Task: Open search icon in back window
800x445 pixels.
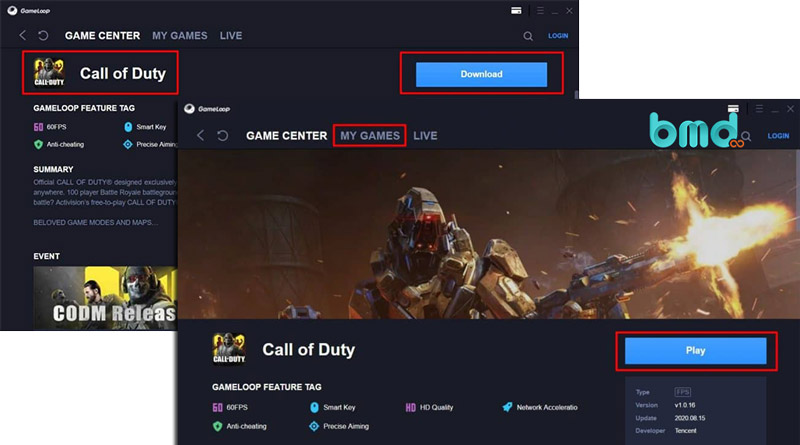Action: coord(528,36)
